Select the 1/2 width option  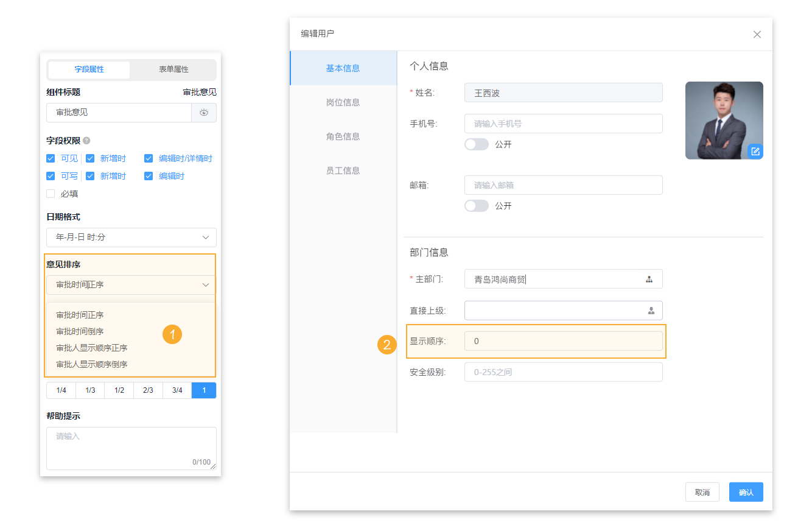[x=119, y=390]
